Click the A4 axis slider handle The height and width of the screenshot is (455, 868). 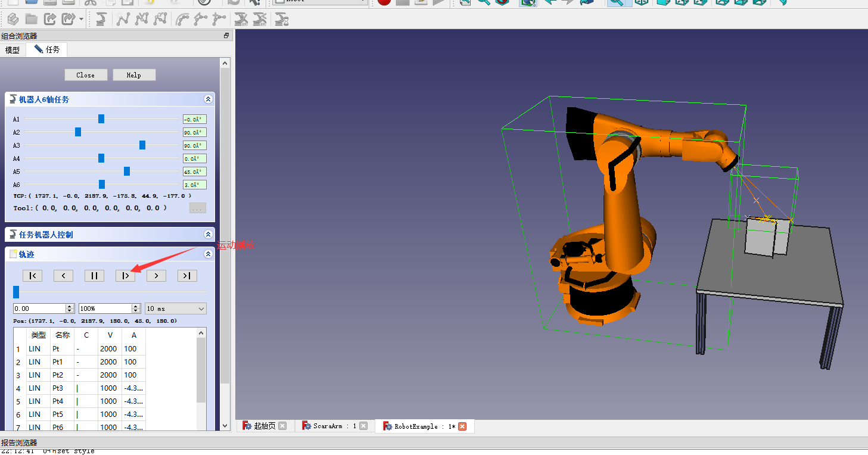pyautogui.click(x=101, y=158)
